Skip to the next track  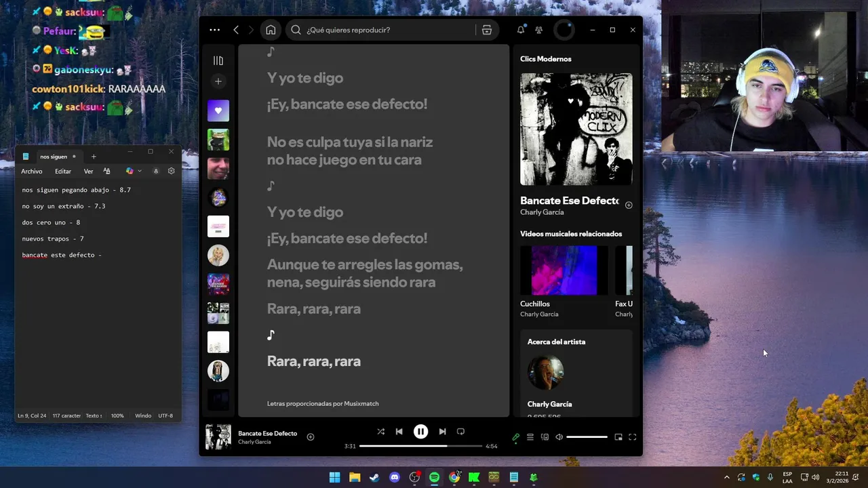click(x=442, y=432)
